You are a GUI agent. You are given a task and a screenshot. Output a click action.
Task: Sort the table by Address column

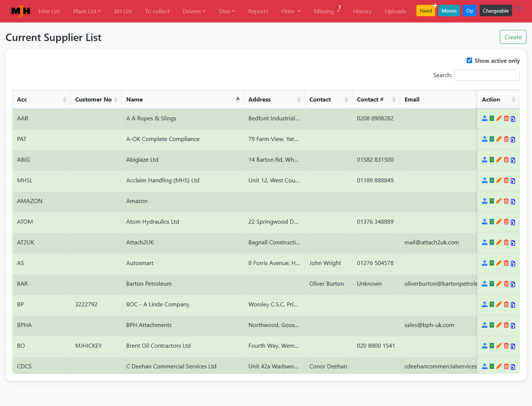[274, 100]
